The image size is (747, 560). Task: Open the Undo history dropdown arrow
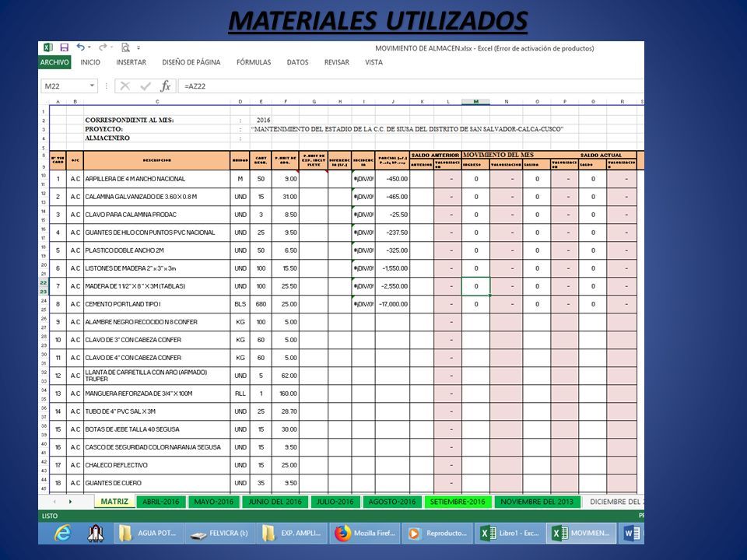point(89,47)
